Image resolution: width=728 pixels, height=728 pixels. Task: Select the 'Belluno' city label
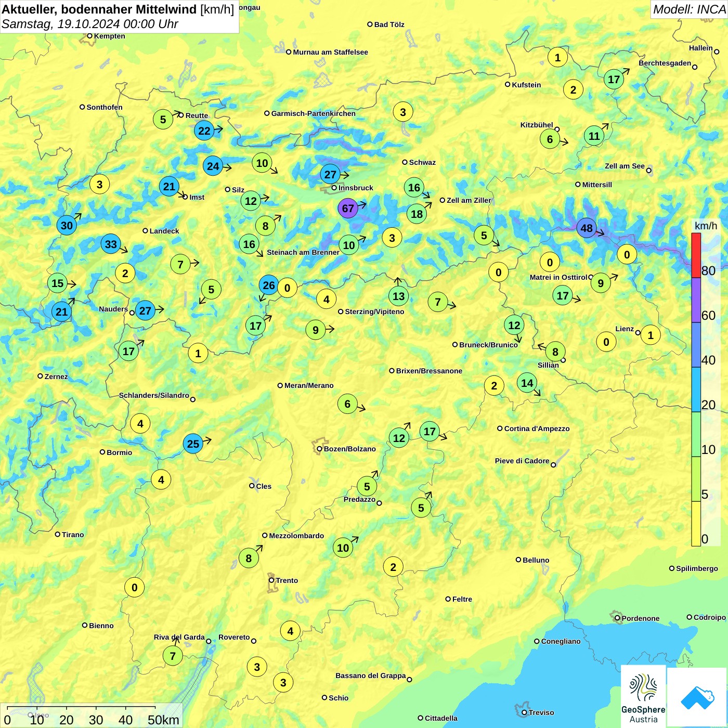(536, 560)
